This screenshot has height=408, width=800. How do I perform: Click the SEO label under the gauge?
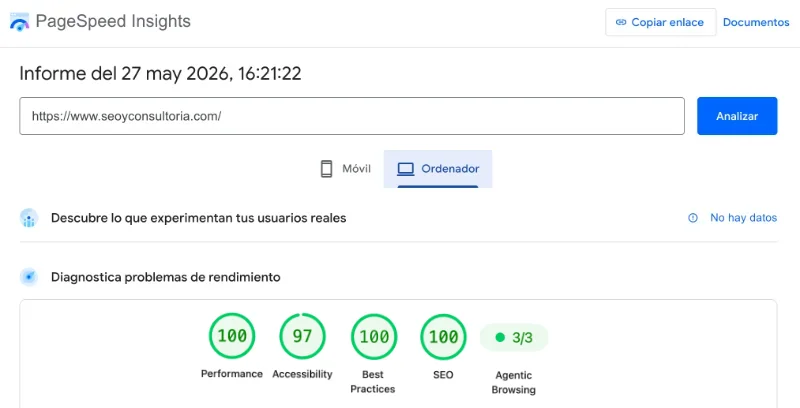coord(443,375)
